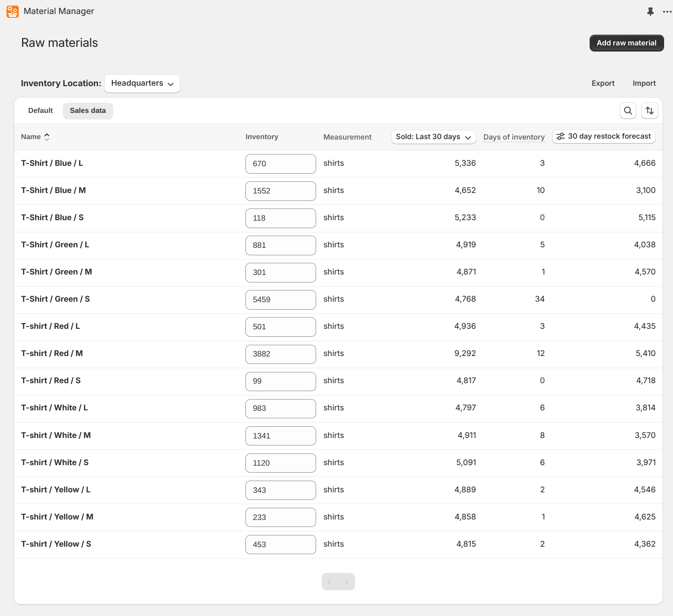Sort by Name column arrows
Screen dimensions: 673x616
click(47, 137)
